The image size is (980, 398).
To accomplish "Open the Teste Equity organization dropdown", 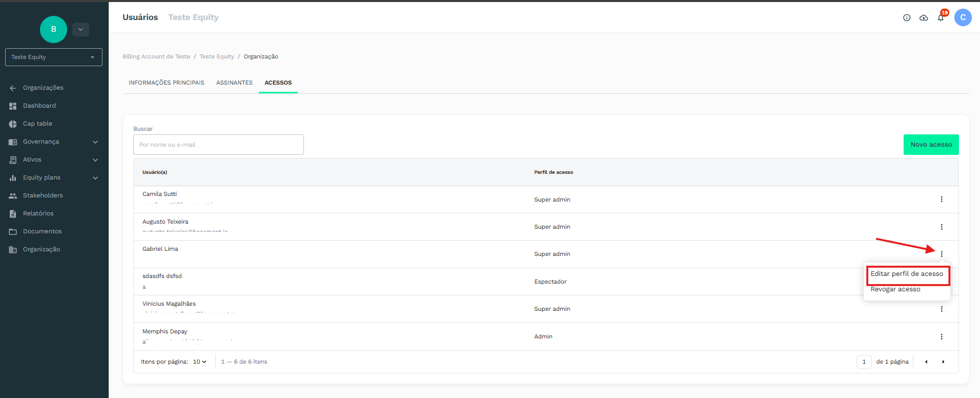I will (x=54, y=57).
